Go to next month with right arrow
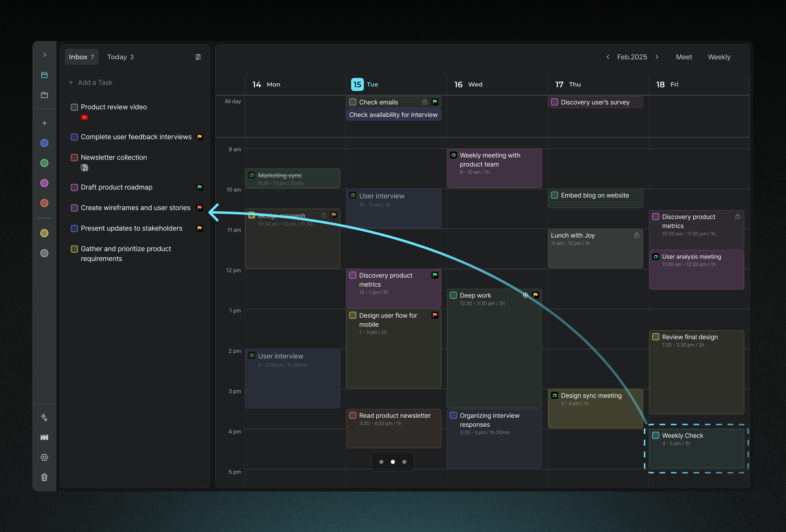Viewport: 786px width, 532px height. 657,57
